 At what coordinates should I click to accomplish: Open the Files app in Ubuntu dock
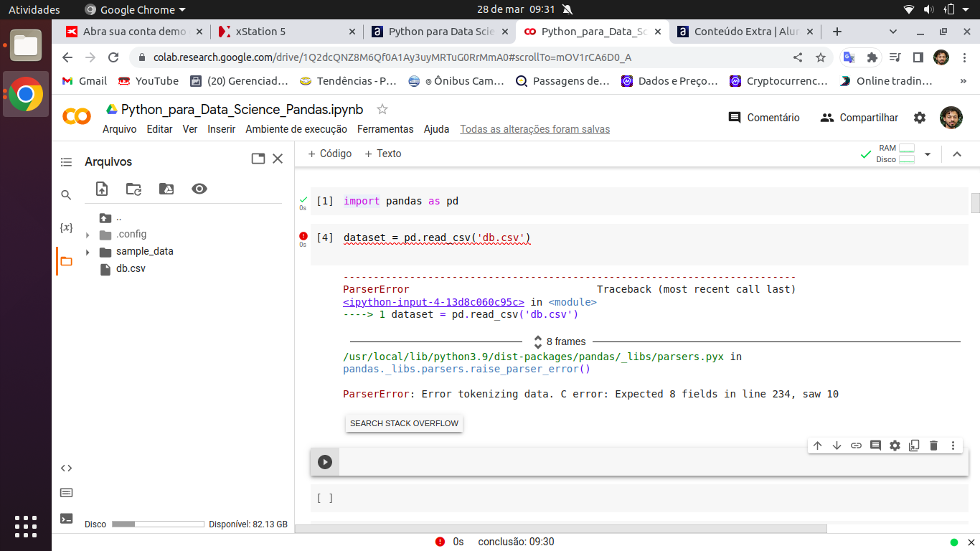click(26, 45)
